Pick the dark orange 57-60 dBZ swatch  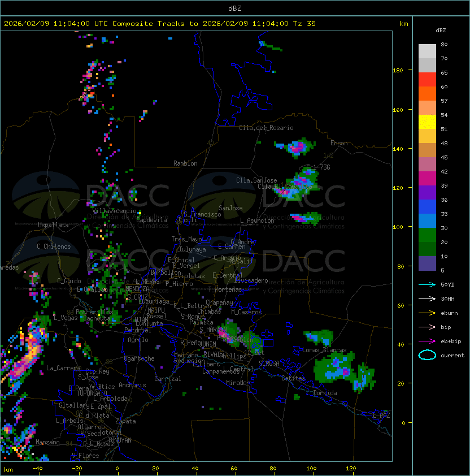(x=427, y=94)
